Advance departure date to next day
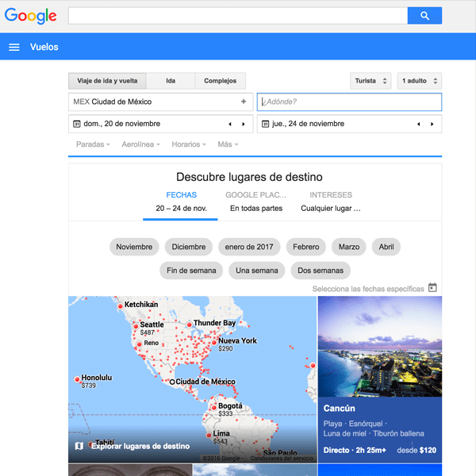Image resolution: width=476 pixels, height=476 pixels. pos(244,124)
